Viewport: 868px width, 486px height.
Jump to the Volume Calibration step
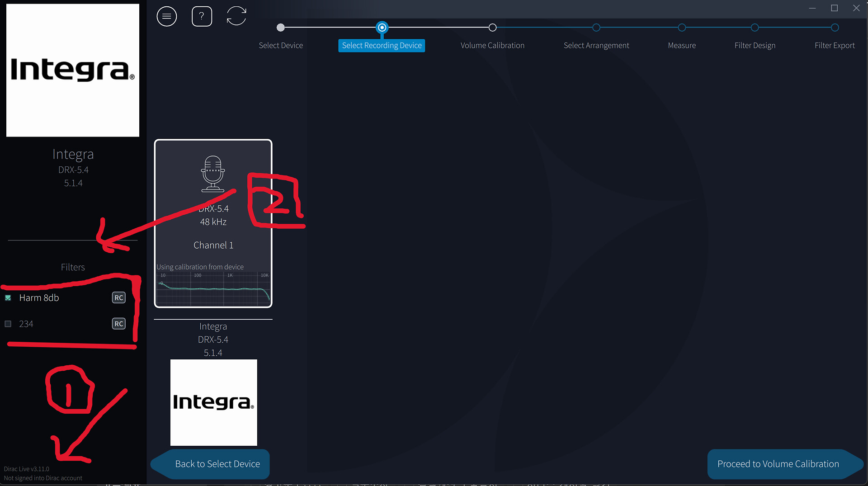[x=492, y=46]
